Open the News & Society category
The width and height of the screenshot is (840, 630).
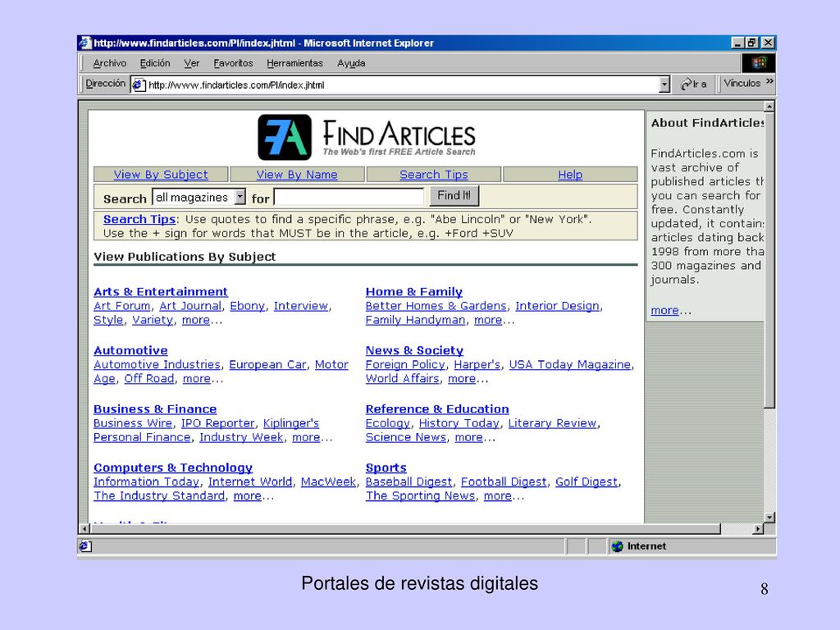point(414,350)
